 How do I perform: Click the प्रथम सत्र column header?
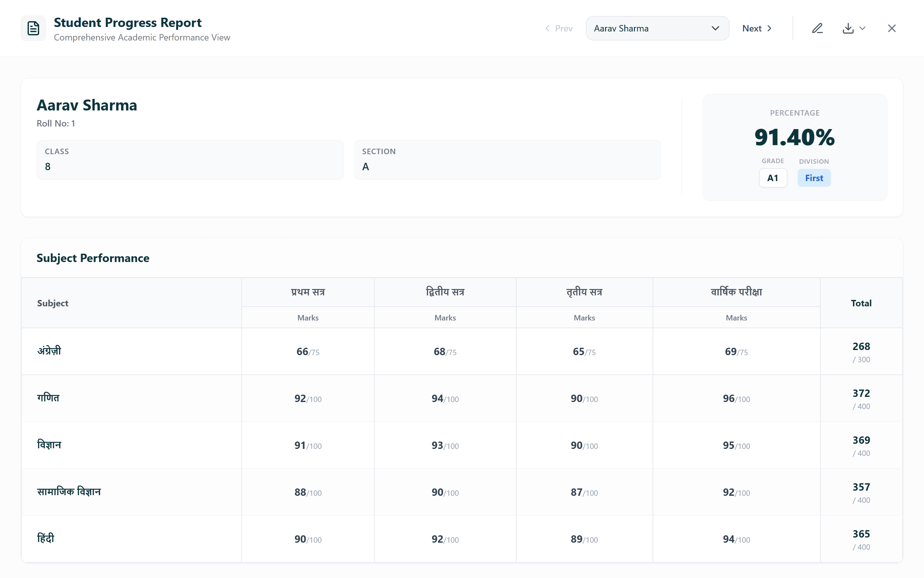point(308,292)
